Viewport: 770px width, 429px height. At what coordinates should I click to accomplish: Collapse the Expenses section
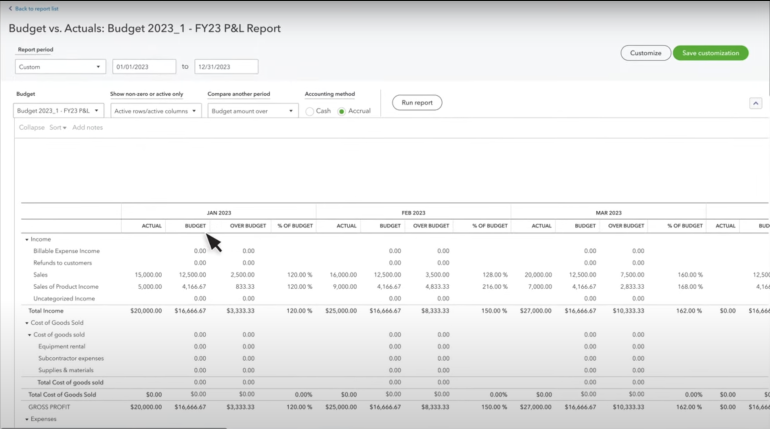pos(26,419)
